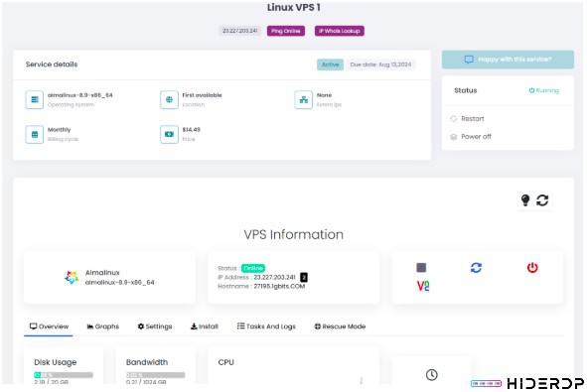The width and height of the screenshot is (587, 392).
Task: Click the black refresh arrows icon
Action: pyautogui.click(x=542, y=200)
